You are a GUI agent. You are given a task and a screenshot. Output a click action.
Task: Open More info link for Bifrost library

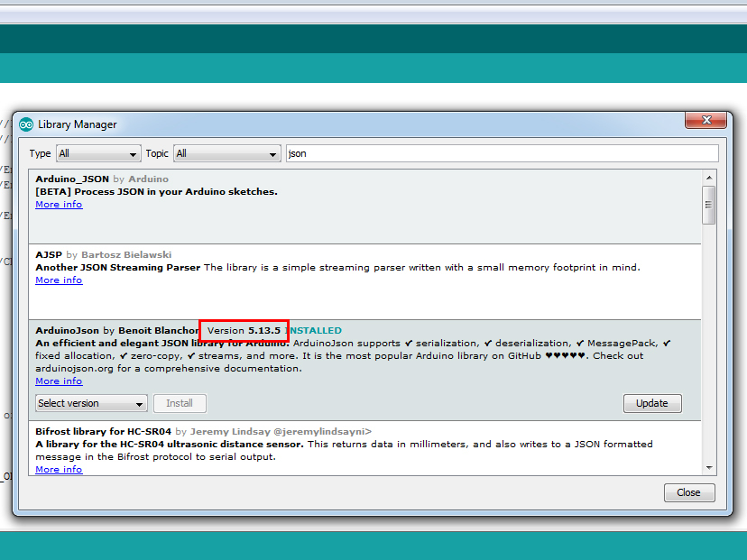59,470
